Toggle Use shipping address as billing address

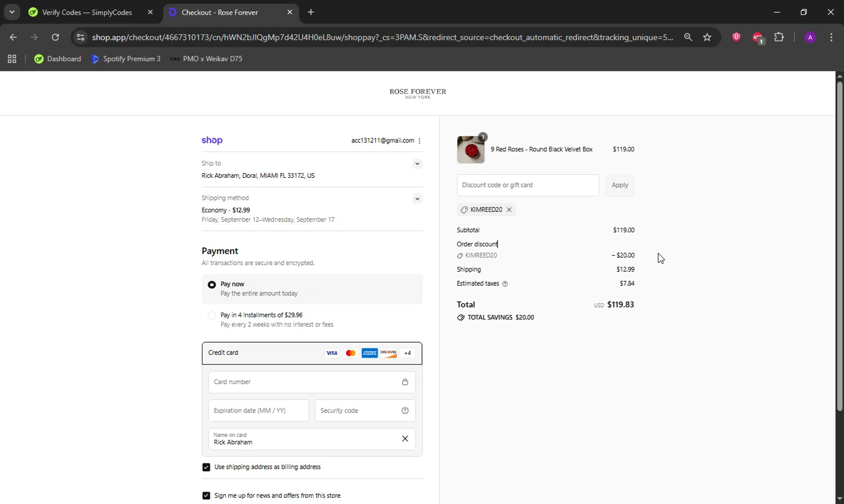point(206,467)
